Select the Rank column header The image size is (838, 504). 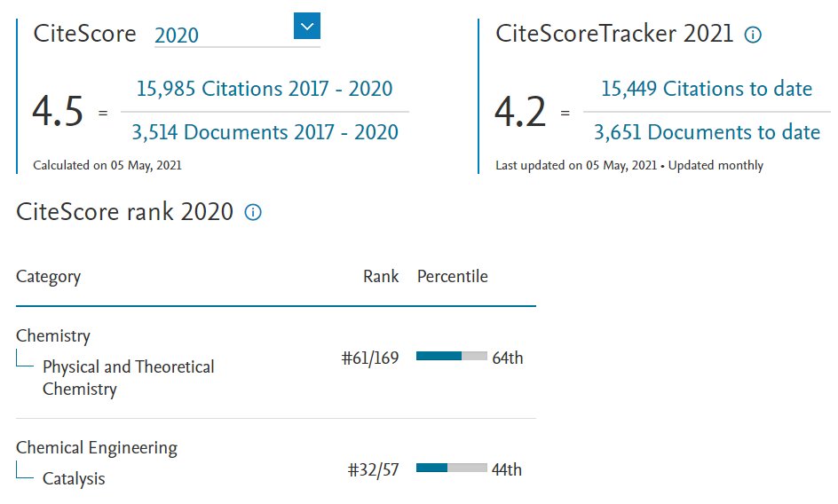(381, 276)
